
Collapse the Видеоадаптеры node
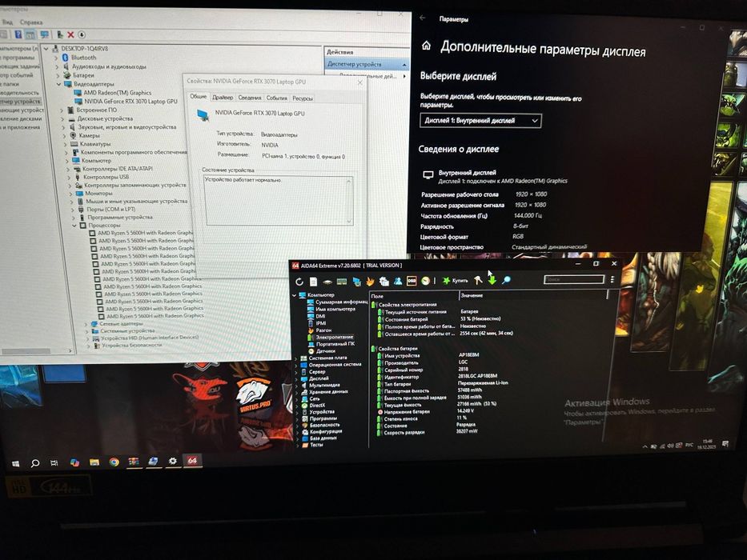[59, 84]
